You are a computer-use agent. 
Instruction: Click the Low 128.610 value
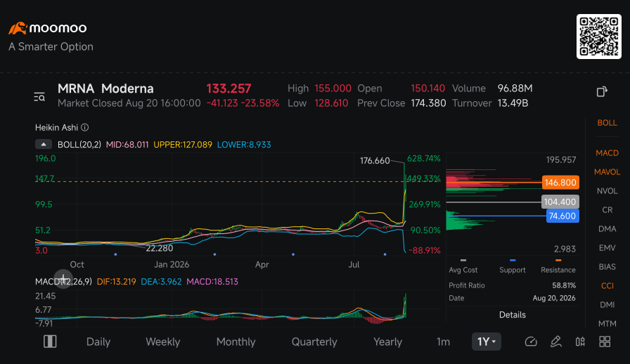331,103
